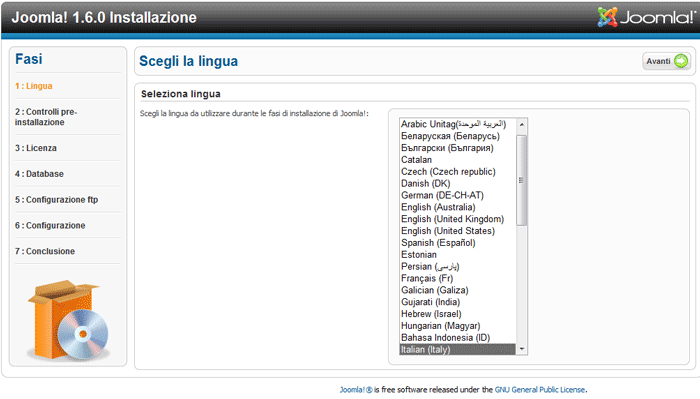Open the GNU General Public License link

click(540, 390)
